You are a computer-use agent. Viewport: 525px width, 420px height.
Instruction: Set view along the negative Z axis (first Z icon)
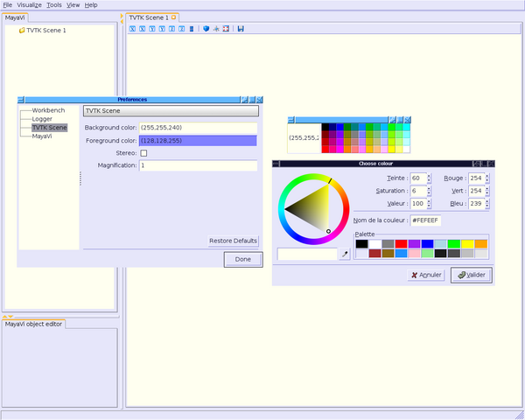pos(171,29)
